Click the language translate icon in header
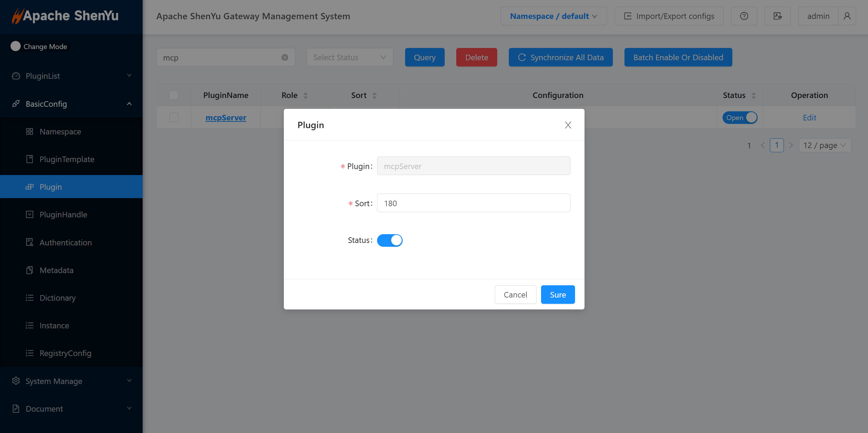Image resolution: width=868 pixels, height=433 pixels. [x=777, y=16]
